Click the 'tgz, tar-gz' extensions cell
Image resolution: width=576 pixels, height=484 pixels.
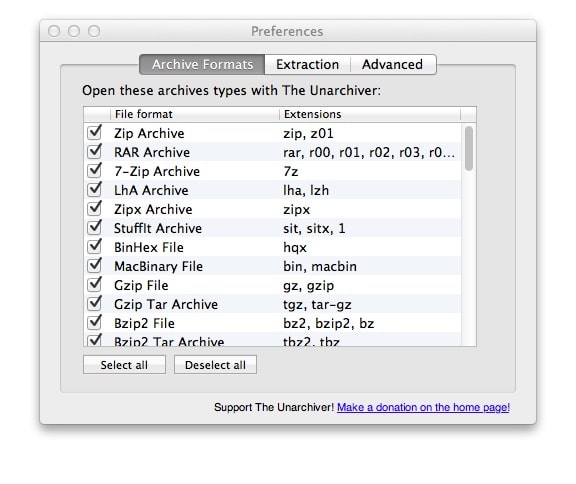click(317, 305)
